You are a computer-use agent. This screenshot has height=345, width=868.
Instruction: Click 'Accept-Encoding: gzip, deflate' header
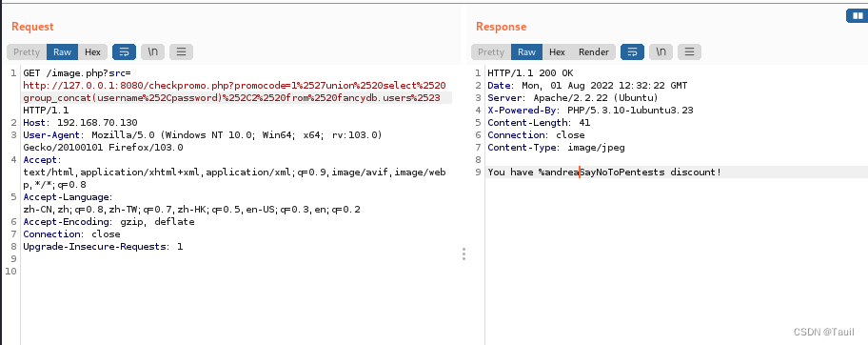pyautogui.click(x=108, y=222)
